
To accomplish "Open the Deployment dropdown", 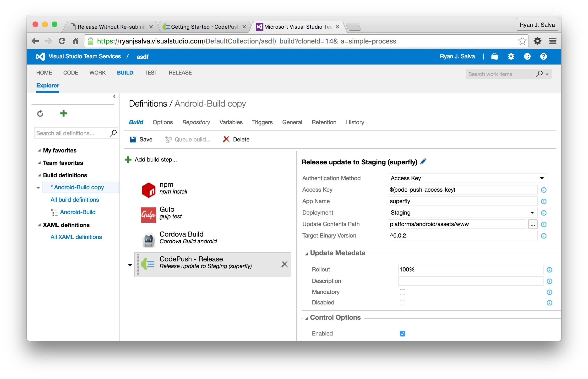I will (463, 213).
